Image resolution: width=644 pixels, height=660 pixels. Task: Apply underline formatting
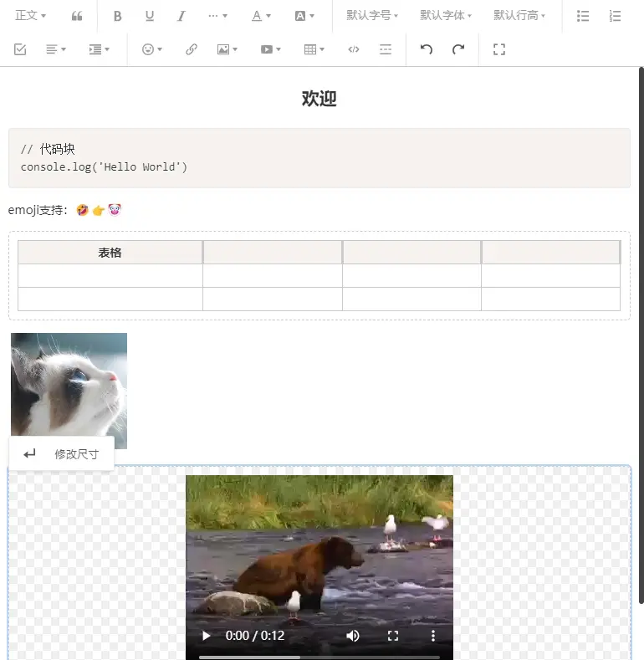point(150,16)
